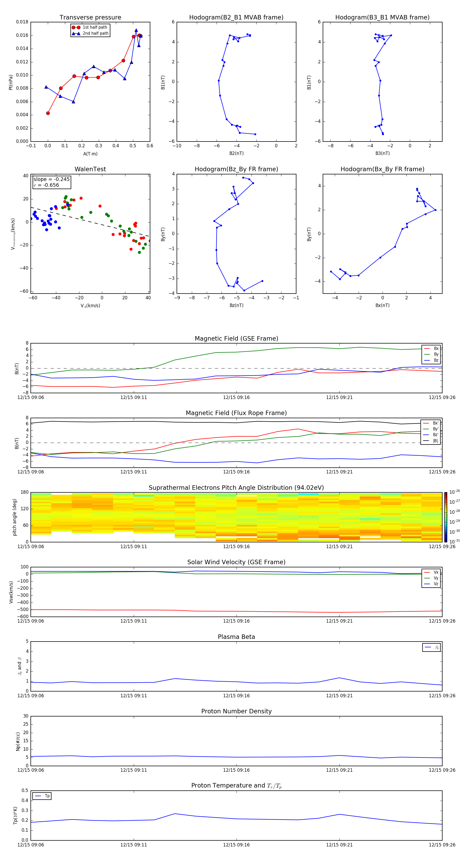Click the 'Hodogram(B2_B1 MVAB frame)' title
Image resolution: width=473 pixels, height=868 pixels.
point(236,17)
